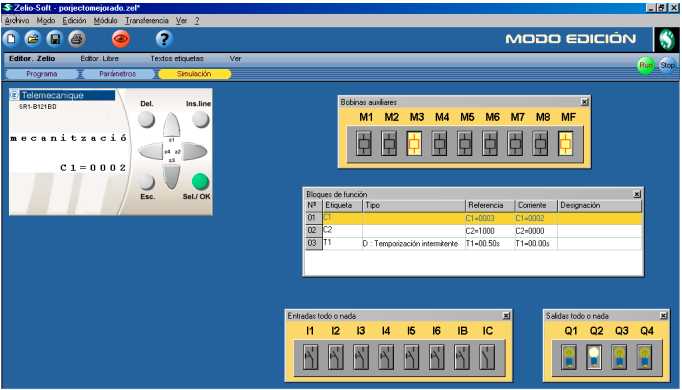Click the New file toolbar icon
Screen dimensions: 682x390
[x=11, y=39]
